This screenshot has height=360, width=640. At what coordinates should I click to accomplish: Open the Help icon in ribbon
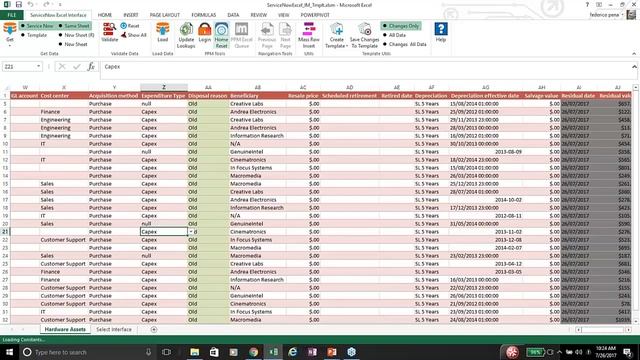(441, 29)
